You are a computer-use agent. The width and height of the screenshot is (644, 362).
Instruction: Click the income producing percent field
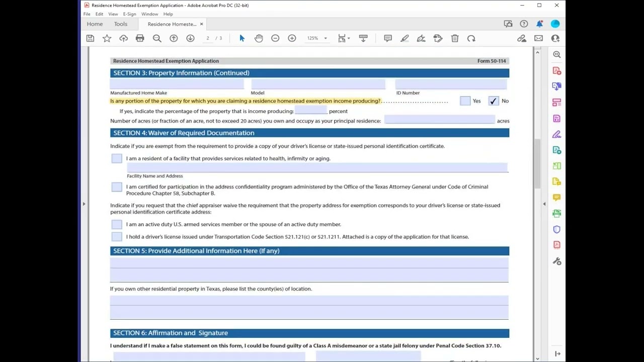tap(310, 111)
